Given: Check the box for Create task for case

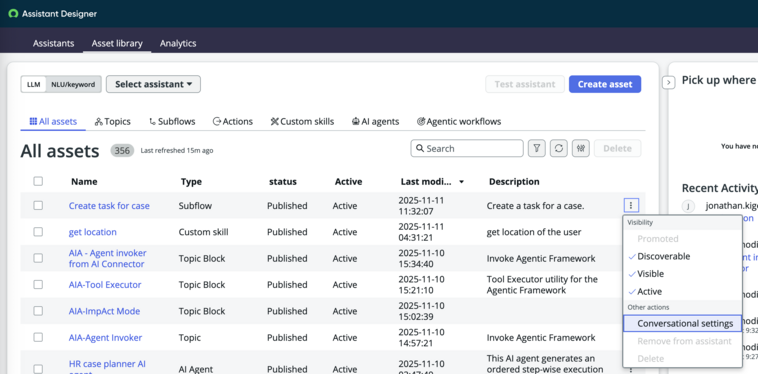Looking at the screenshot, I should tap(38, 205).
